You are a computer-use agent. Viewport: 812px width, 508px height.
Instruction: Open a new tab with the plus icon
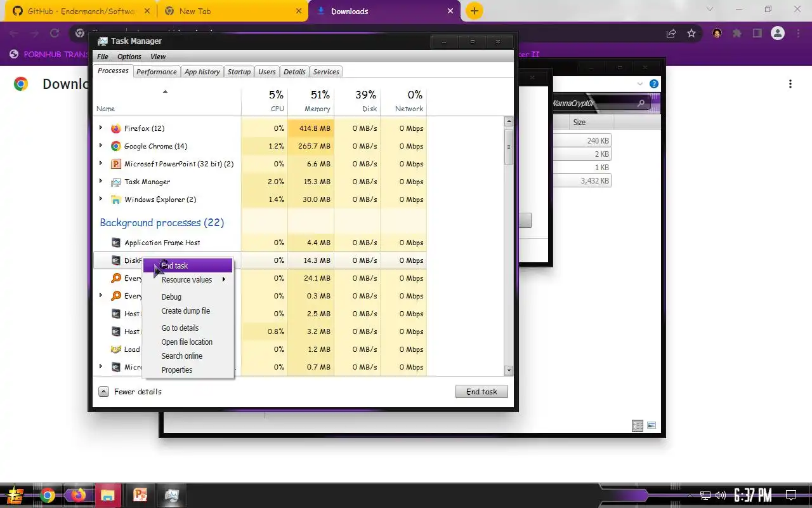474,11
